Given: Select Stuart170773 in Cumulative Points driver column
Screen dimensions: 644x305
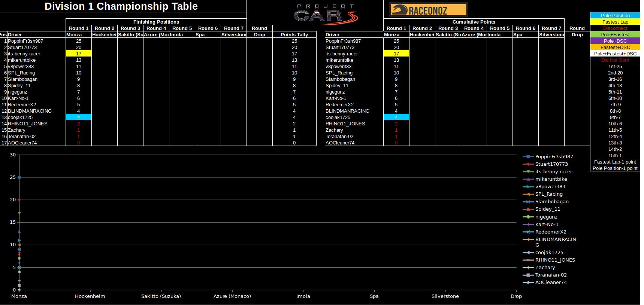Looking at the screenshot, I should tap(340, 47).
